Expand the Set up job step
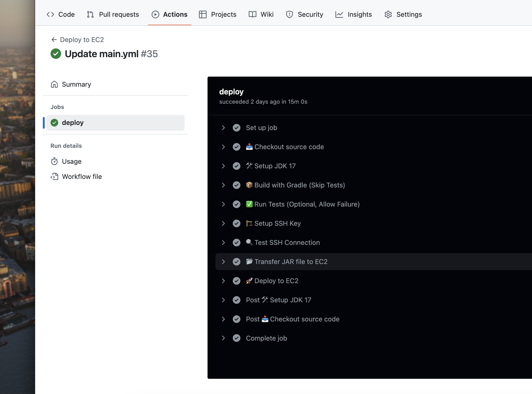Viewport: 532px width, 394px height. [223, 128]
